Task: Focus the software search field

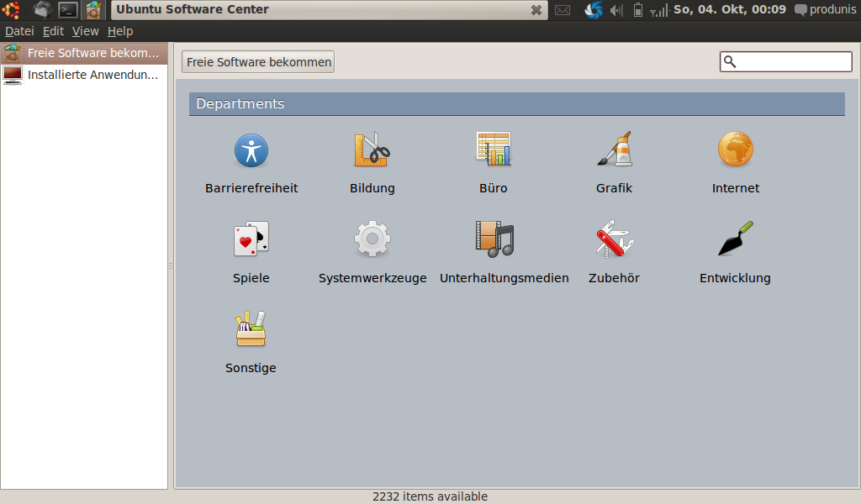Action: (786, 61)
